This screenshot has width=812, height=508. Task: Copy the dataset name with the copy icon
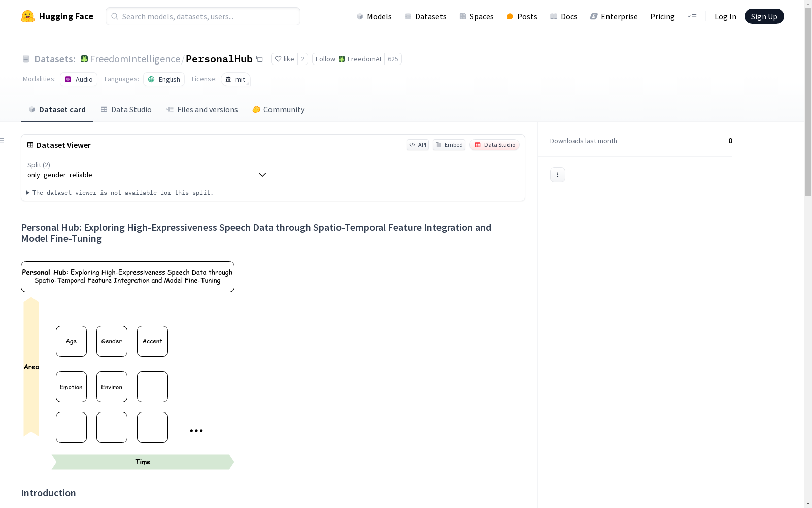tap(259, 59)
